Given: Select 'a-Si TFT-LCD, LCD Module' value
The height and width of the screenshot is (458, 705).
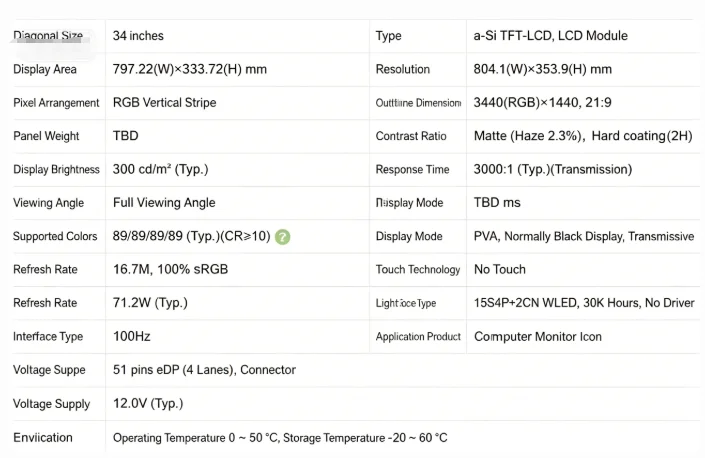Looking at the screenshot, I should point(550,36).
